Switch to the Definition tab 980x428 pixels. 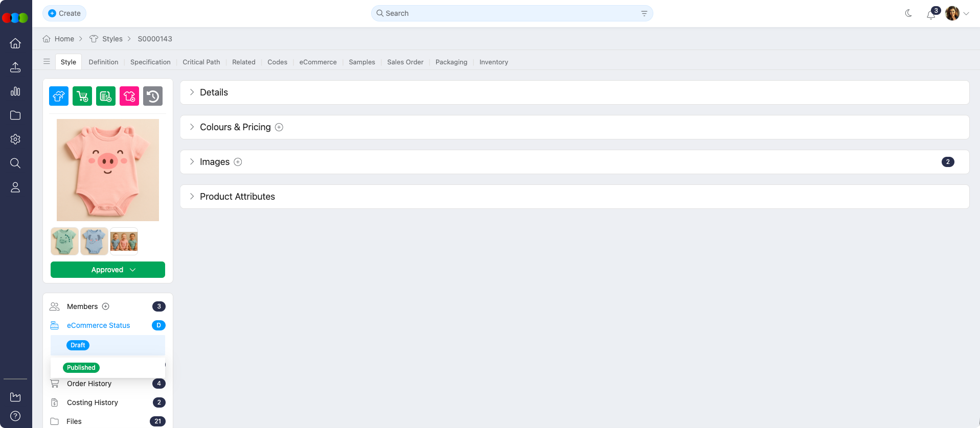point(103,62)
